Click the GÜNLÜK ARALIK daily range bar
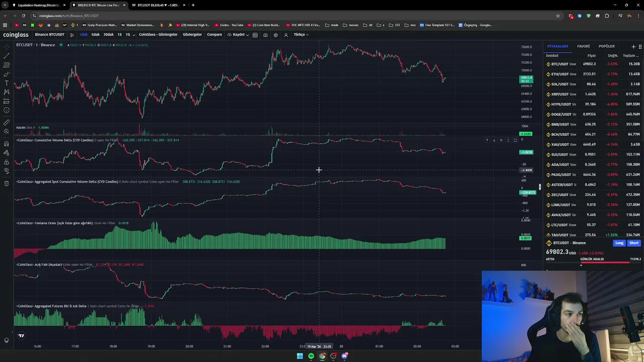The width and height of the screenshot is (644, 362). coord(594,262)
